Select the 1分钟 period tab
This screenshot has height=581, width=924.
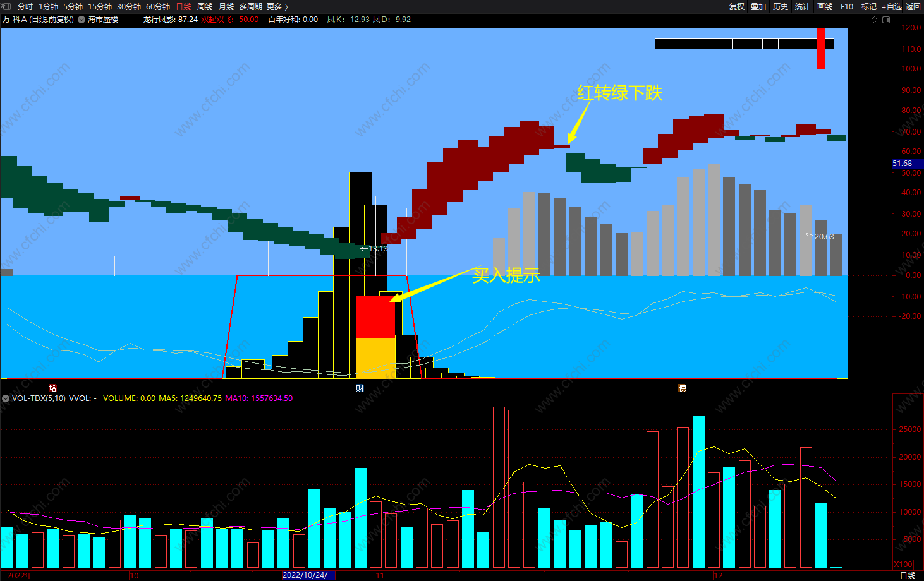point(49,6)
